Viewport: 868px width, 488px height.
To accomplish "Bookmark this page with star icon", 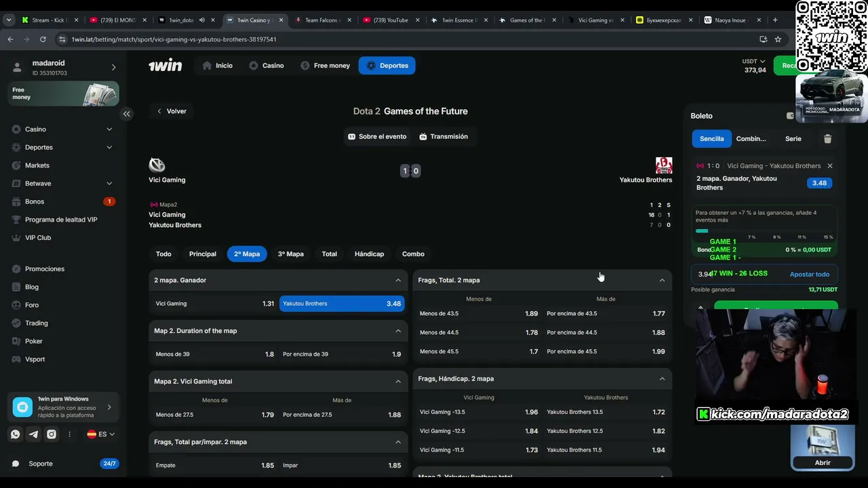I will click(x=778, y=39).
